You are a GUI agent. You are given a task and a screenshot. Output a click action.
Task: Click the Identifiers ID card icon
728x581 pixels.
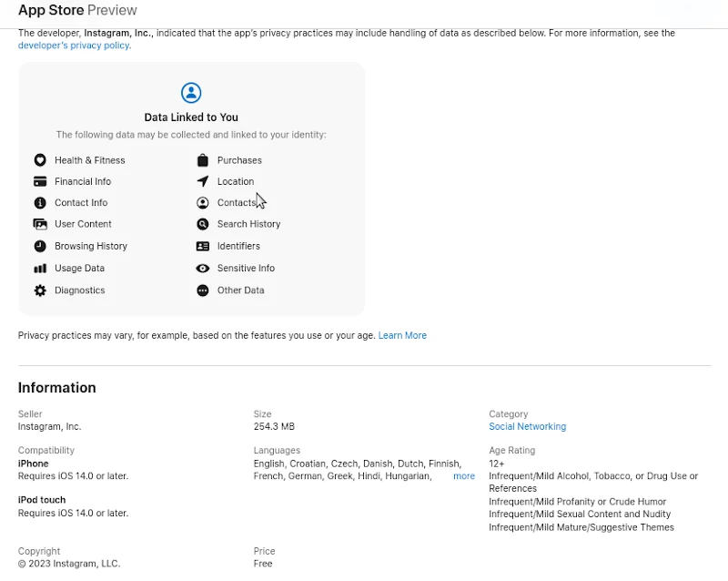[x=202, y=246]
